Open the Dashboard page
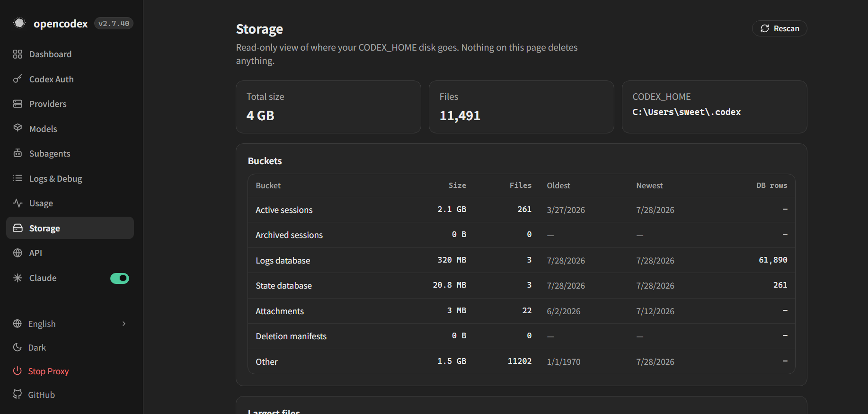Viewport: 868px width, 414px height. click(70, 54)
